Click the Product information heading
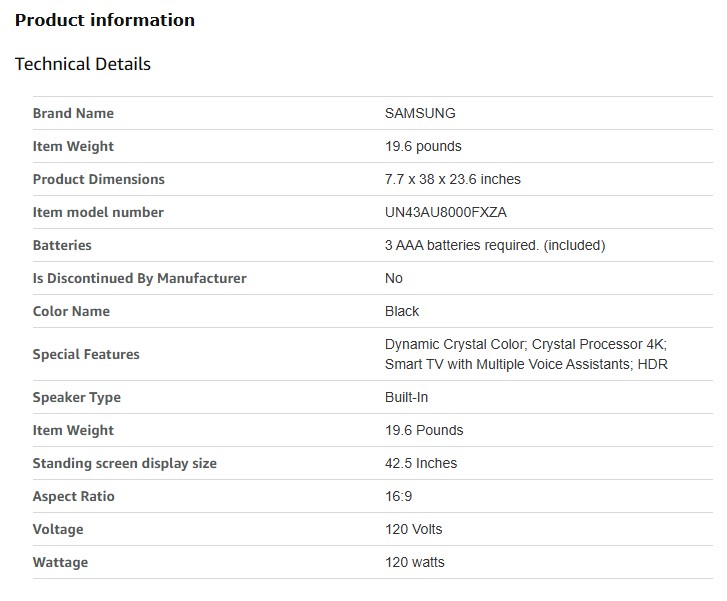This screenshot has width=727, height=601. 105,20
